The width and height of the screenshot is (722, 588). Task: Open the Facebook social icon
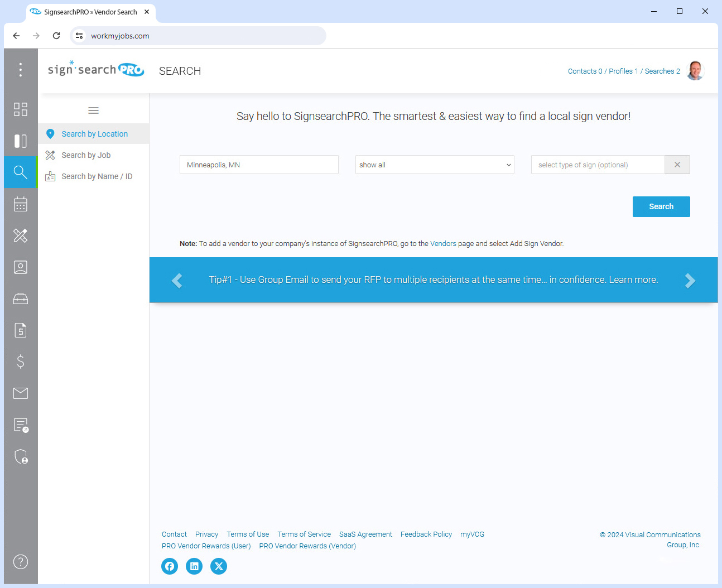[170, 566]
